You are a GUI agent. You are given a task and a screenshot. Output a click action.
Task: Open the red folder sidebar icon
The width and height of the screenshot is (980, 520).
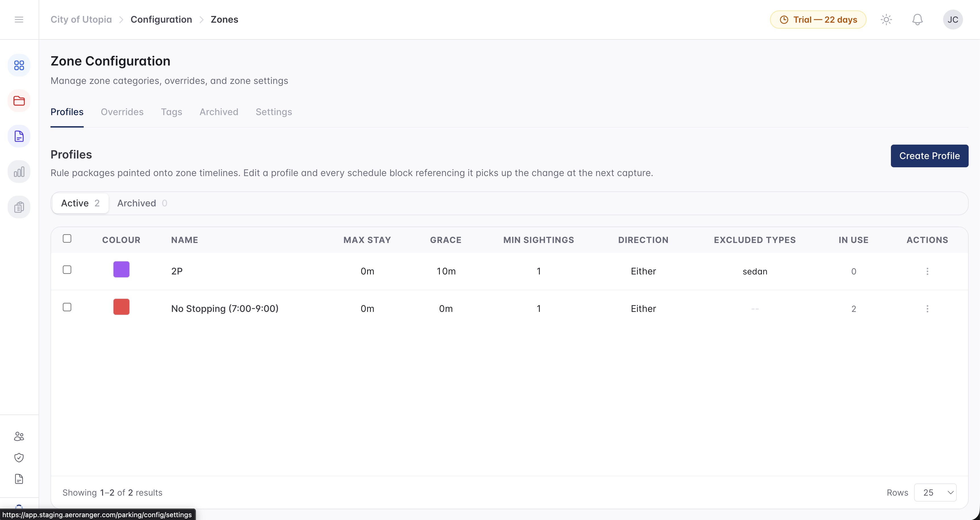(x=19, y=101)
